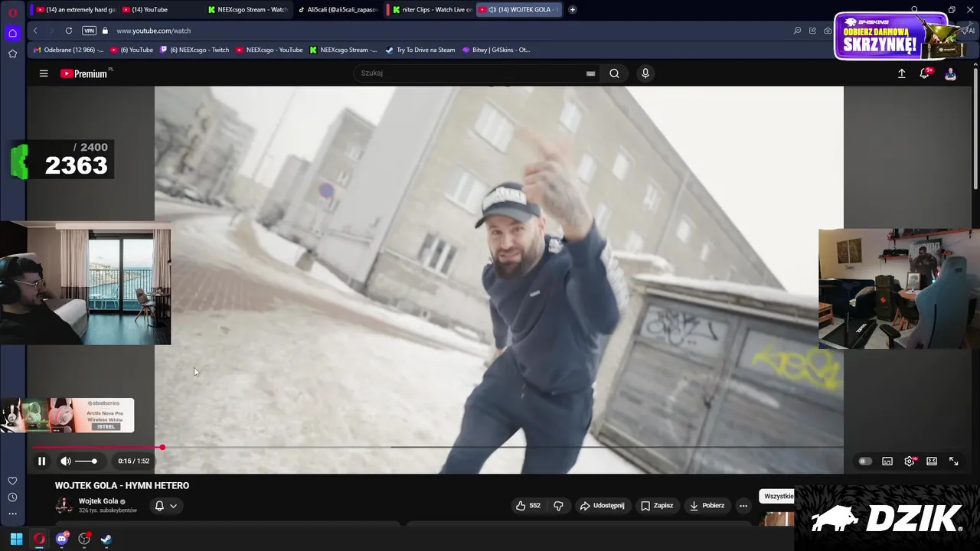Toggle the VPN badge in address bar

click(89, 31)
